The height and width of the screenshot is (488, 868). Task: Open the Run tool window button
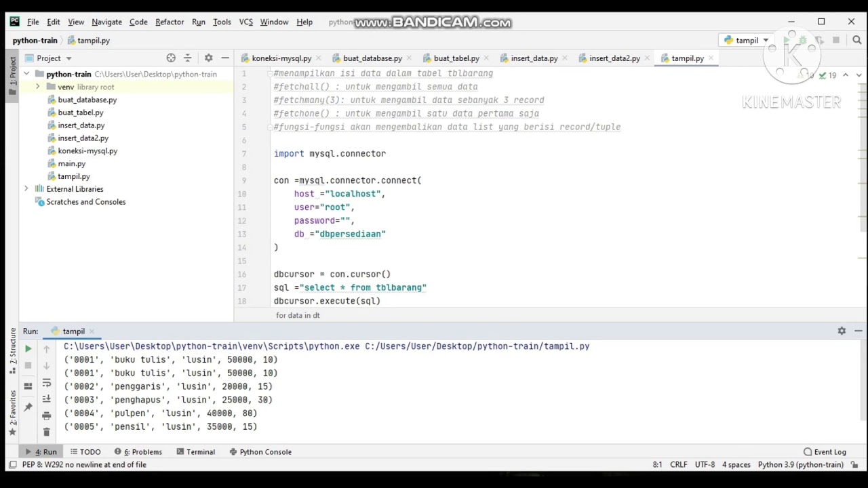(41, 452)
